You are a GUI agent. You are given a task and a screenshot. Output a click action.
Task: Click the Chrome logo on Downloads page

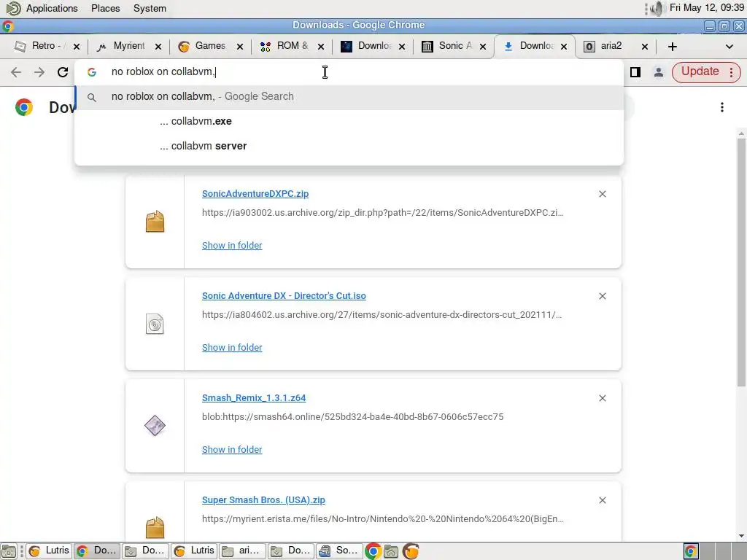coord(24,107)
